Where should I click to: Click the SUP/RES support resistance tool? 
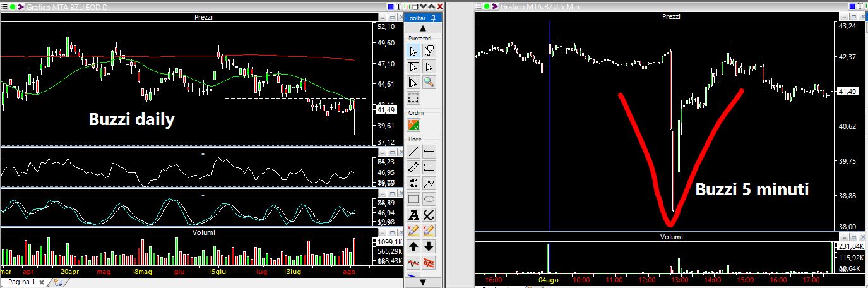pyautogui.click(x=413, y=183)
